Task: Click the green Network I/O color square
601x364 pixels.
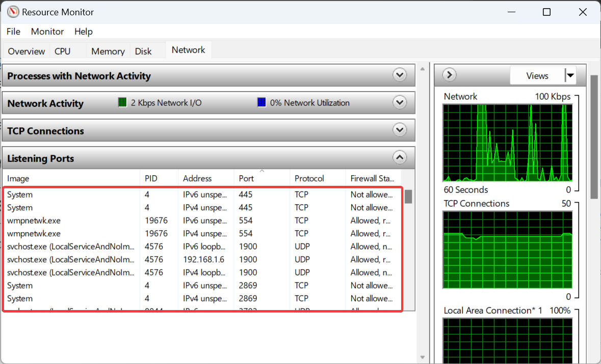Action: (x=122, y=102)
